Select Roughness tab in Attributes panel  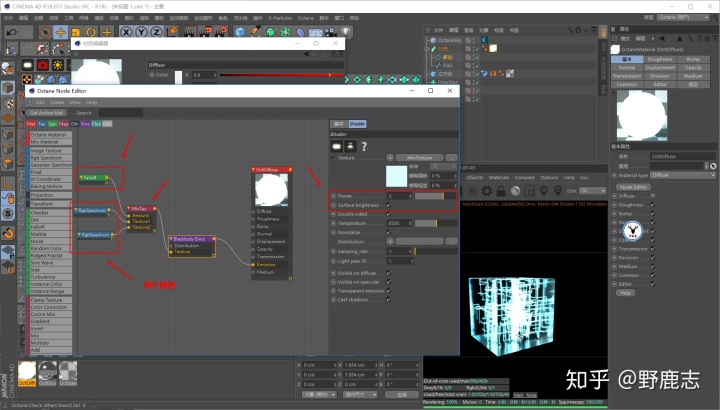pos(660,59)
